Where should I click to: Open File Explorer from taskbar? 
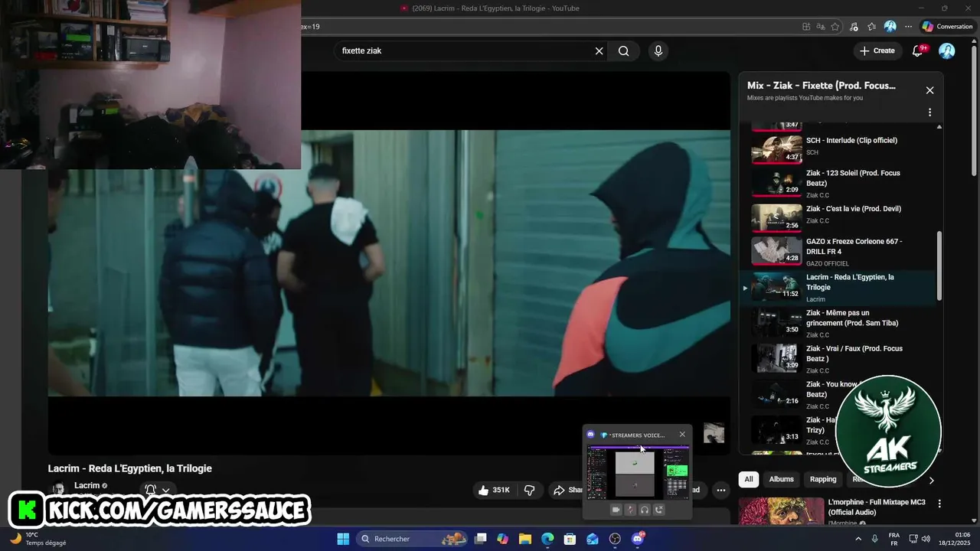pyautogui.click(x=525, y=539)
